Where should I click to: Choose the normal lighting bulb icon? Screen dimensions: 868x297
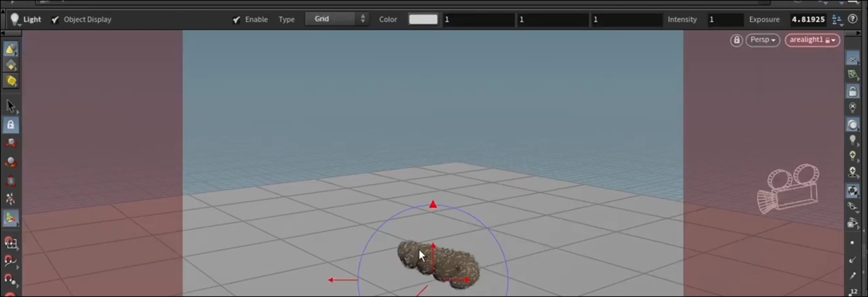pyautogui.click(x=853, y=140)
